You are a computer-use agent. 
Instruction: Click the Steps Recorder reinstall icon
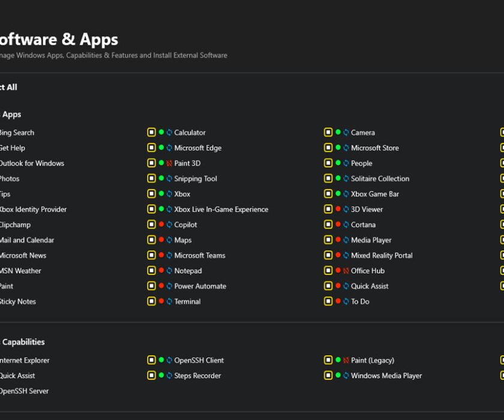(169, 376)
